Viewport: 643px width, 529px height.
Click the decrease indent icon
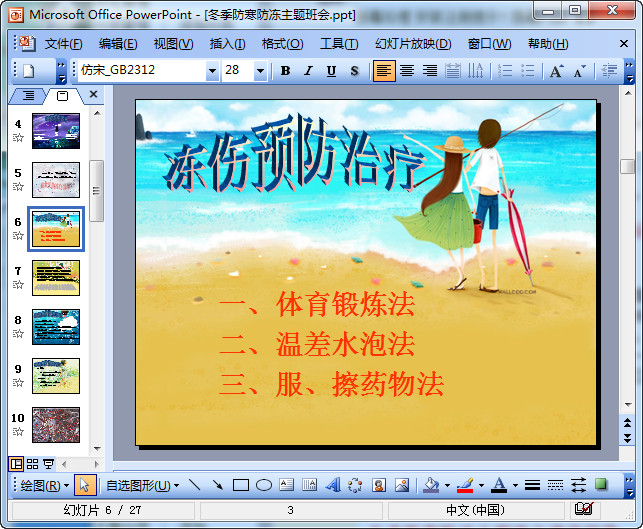609,71
